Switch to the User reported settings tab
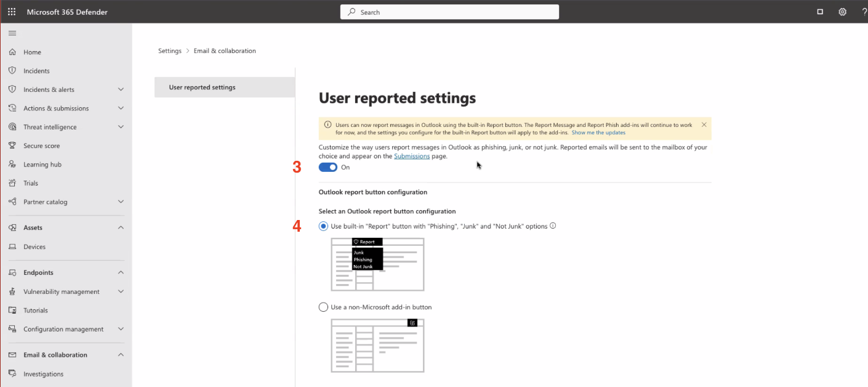Viewport: 868px width, 387px height. [x=201, y=87]
